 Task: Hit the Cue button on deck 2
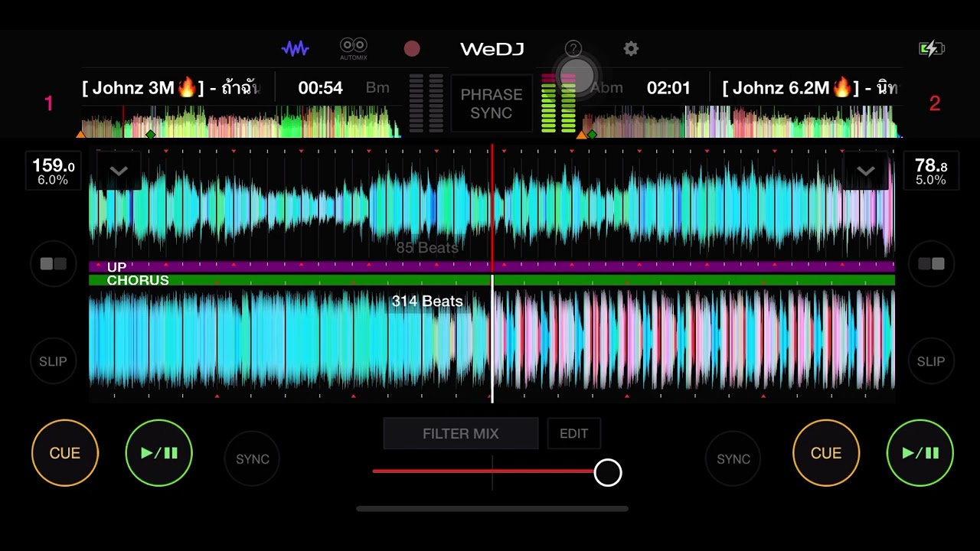point(826,453)
